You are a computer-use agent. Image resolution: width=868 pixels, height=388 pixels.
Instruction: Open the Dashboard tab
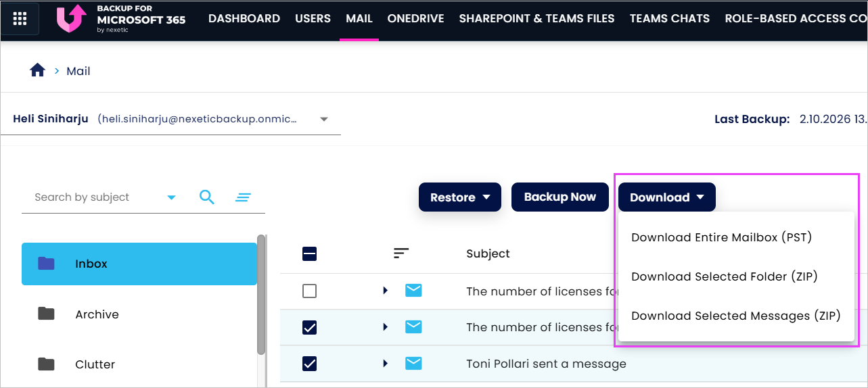[x=244, y=19]
